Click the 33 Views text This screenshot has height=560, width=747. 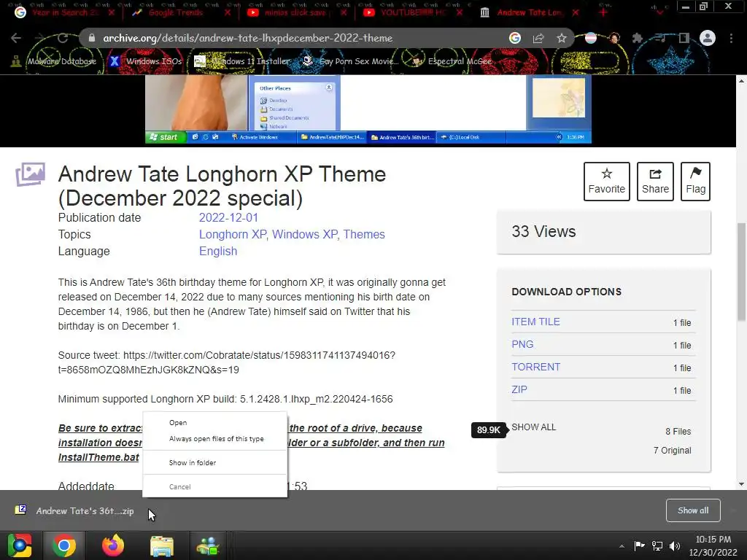tap(543, 231)
